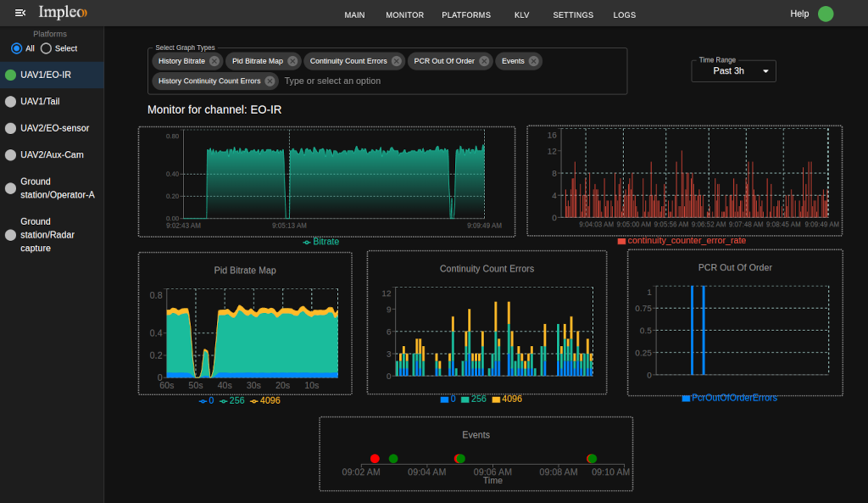Click the Continuity Count Errors chart title
The width and height of the screenshot is (868, 503).
487,269
